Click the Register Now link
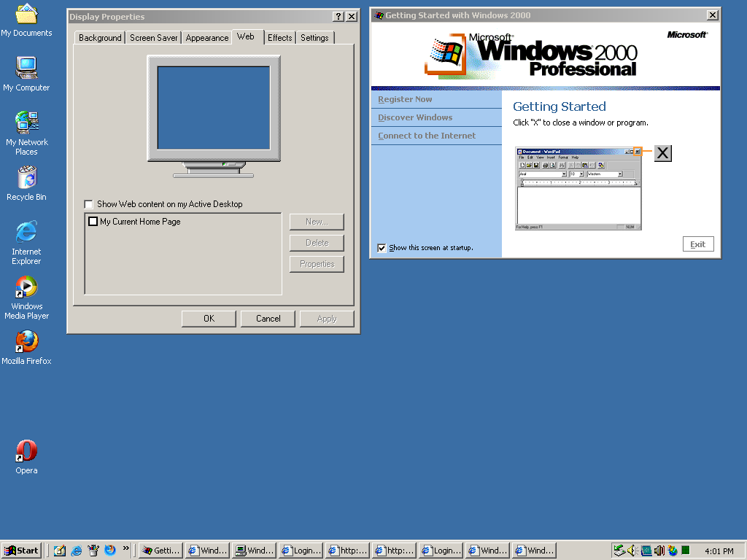The width and height of the screenshot is (747, 560). pyautogui.click(x=405, y=99)
